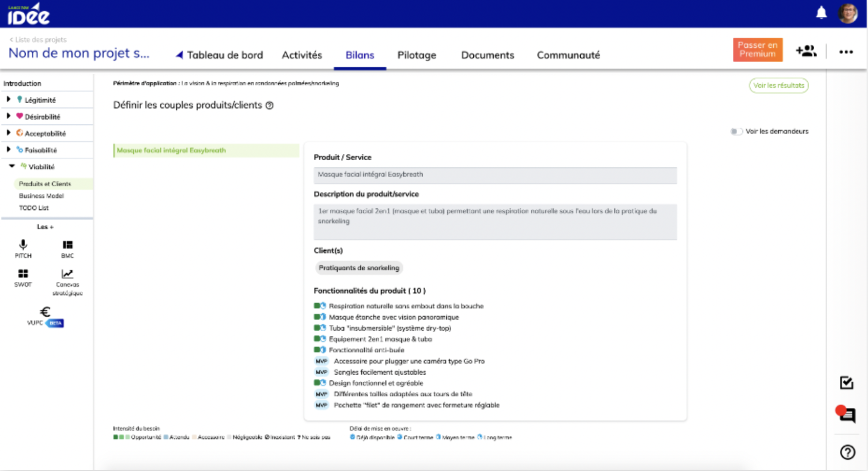This screenshot has height=471, width=868.
Task: Open the user profile avatar
Action: tap(848, 13)
